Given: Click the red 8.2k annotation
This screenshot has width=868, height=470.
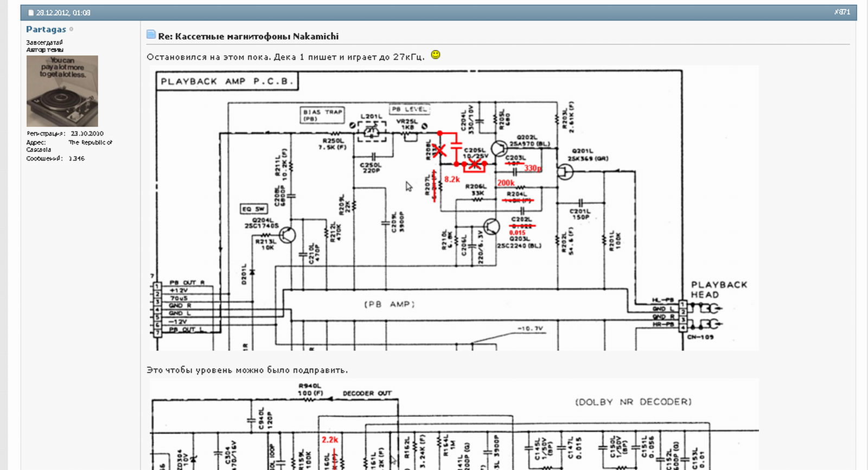Looking at the screenshot, I should click(x=452, y=179).
